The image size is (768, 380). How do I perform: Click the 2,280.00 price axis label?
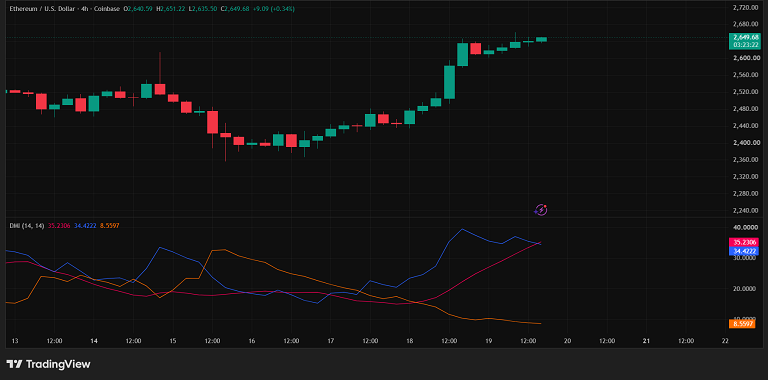click(x=744, y=193)
